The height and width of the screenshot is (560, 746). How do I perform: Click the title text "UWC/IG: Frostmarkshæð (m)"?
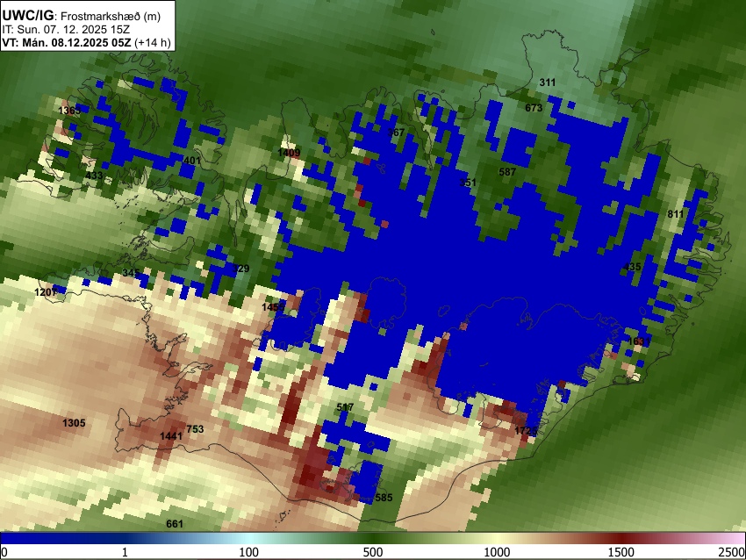[82, 16]
